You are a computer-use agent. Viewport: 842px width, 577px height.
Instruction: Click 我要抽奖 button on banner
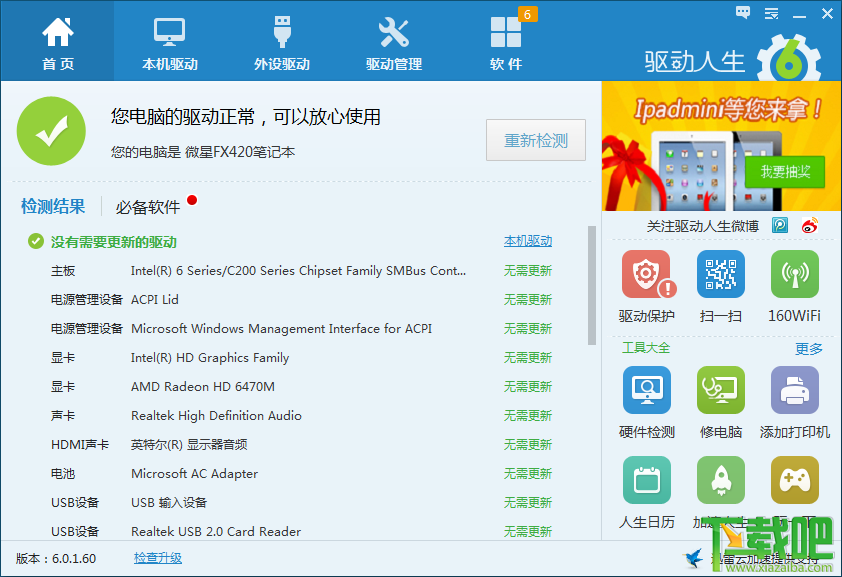[785, 172]
